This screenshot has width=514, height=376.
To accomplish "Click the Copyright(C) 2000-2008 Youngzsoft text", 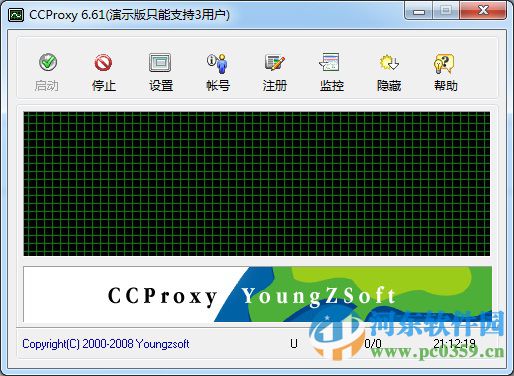I will click(106, 344).
